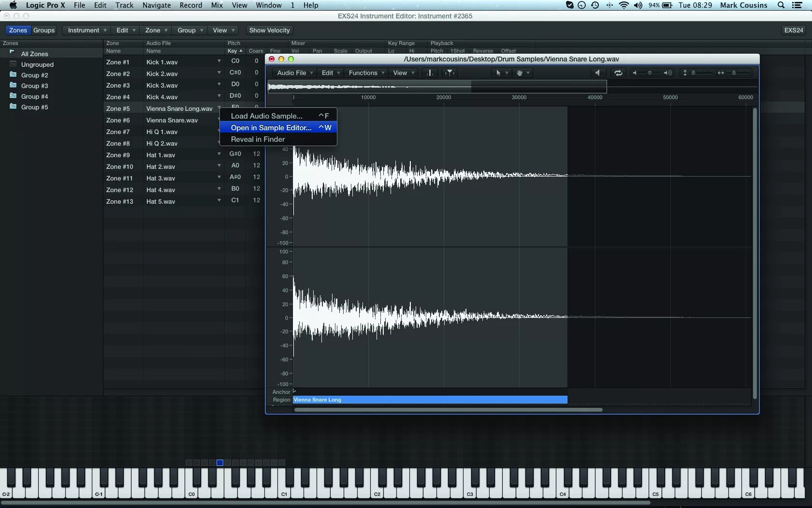The width and height of the screenshot is (812, 508).
Task: Adjust the prelisten volume slider
Action: 650,73
